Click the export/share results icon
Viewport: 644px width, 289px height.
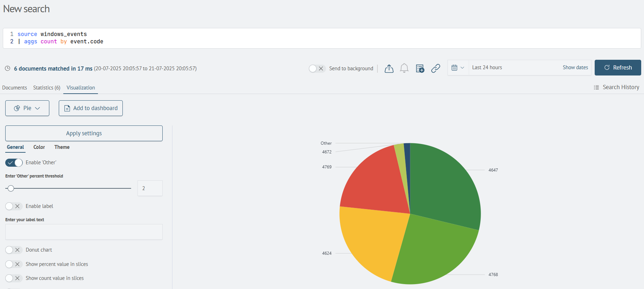pos(389,68)
